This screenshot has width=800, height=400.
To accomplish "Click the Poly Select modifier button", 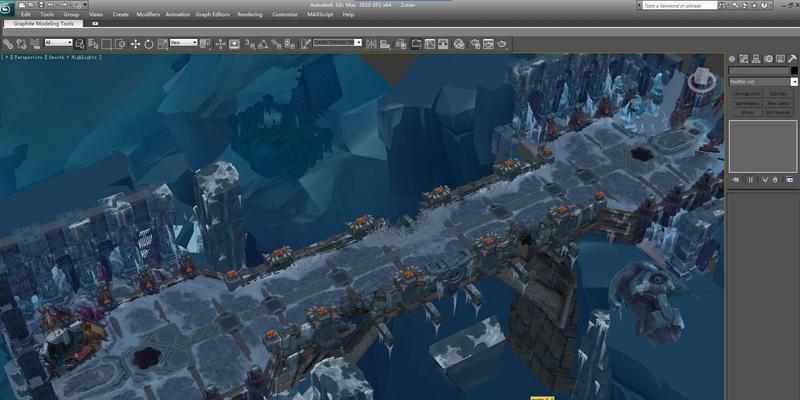I will 779,103.
